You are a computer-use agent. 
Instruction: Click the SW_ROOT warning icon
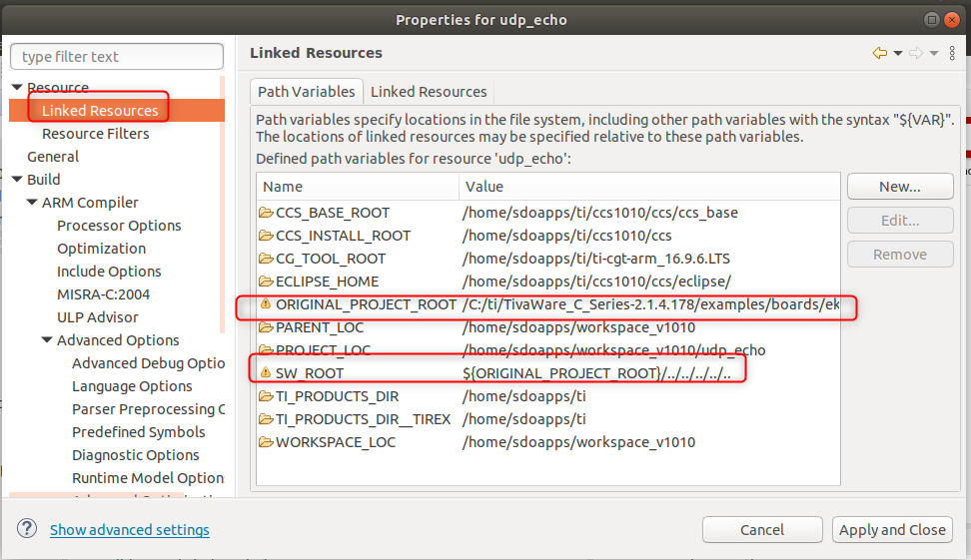pos(266,373)
